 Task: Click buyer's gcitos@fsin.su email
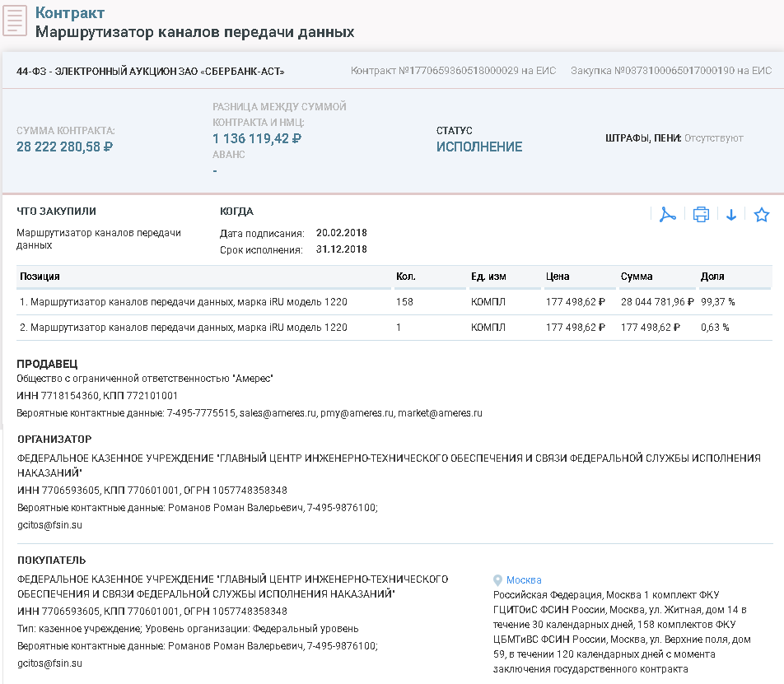pyautogui.click(x=49, y=663)
